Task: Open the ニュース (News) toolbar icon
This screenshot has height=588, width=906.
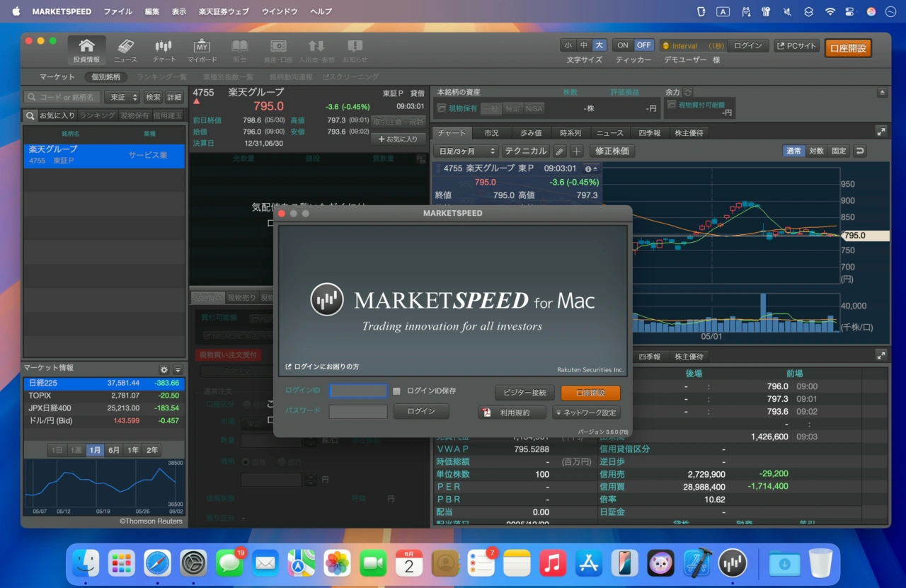Action: [126, 50]
